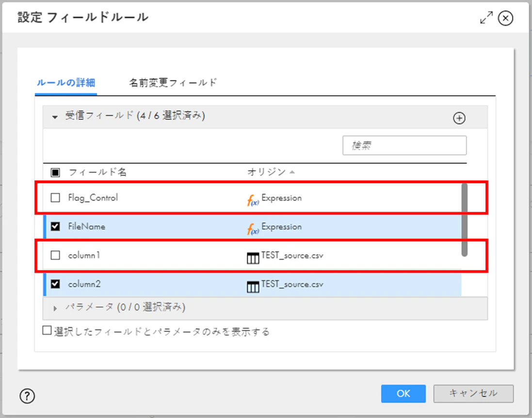This screenshot has width=532, height=418.
Task: Select the column2 field name
Action: tap(84, 284)
